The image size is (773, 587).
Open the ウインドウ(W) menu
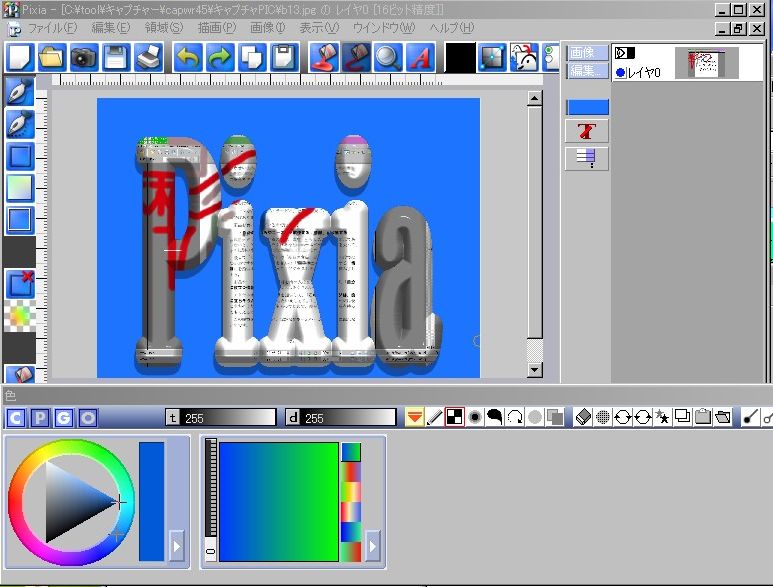(384, 28)
